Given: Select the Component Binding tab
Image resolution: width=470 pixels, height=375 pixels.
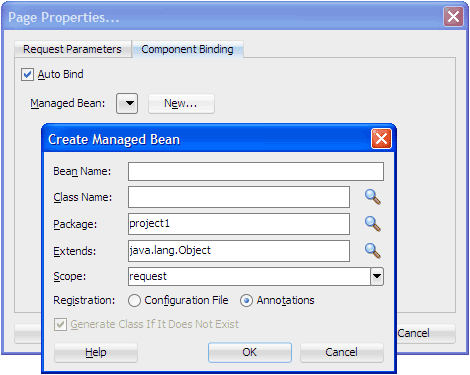Looking at the screenshot, I should point(188,49).
